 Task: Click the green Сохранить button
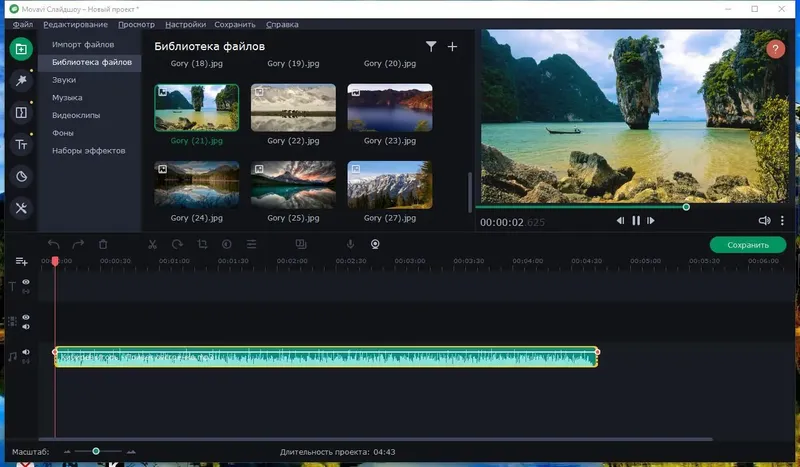pyautogui.click(x=747, y=245)
